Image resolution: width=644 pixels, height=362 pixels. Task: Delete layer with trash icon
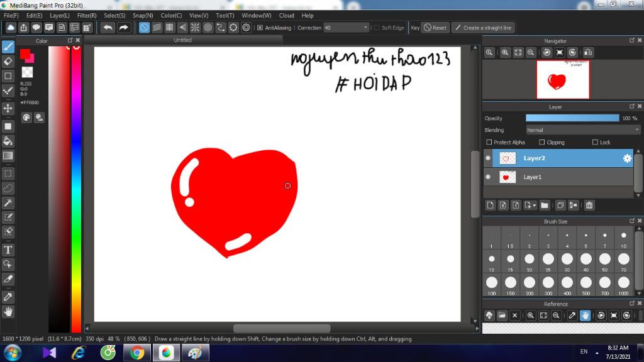[589, 206]
